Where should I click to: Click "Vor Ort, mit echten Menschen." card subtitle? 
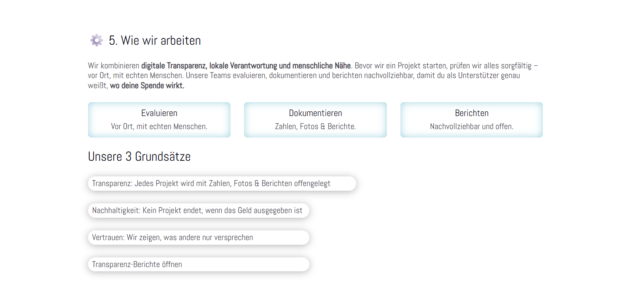tap(159, 126)
